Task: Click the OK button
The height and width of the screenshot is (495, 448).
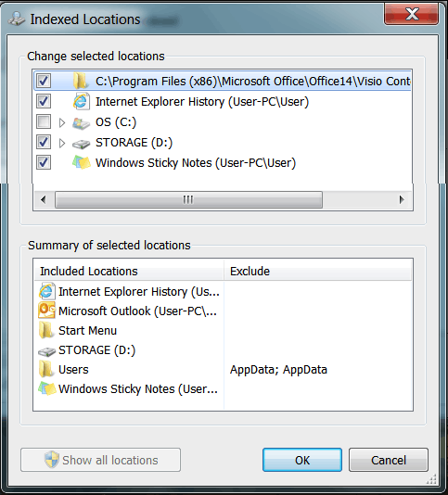Action: pyautogui.click(x=302, y=460)
